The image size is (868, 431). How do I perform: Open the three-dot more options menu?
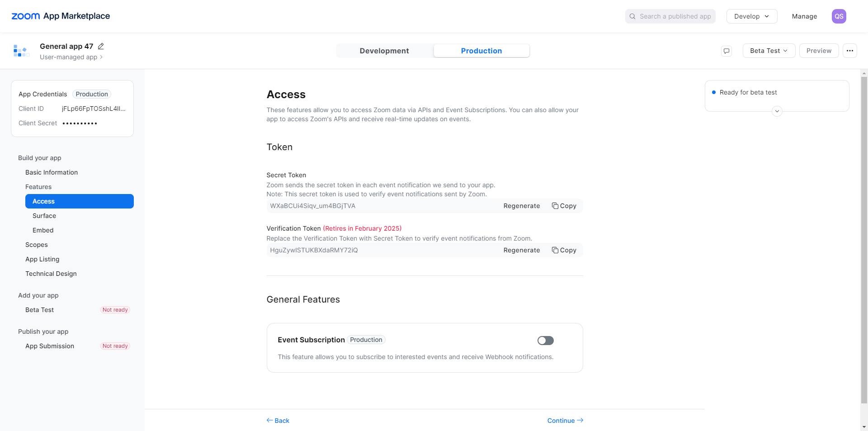click(850, 51)
